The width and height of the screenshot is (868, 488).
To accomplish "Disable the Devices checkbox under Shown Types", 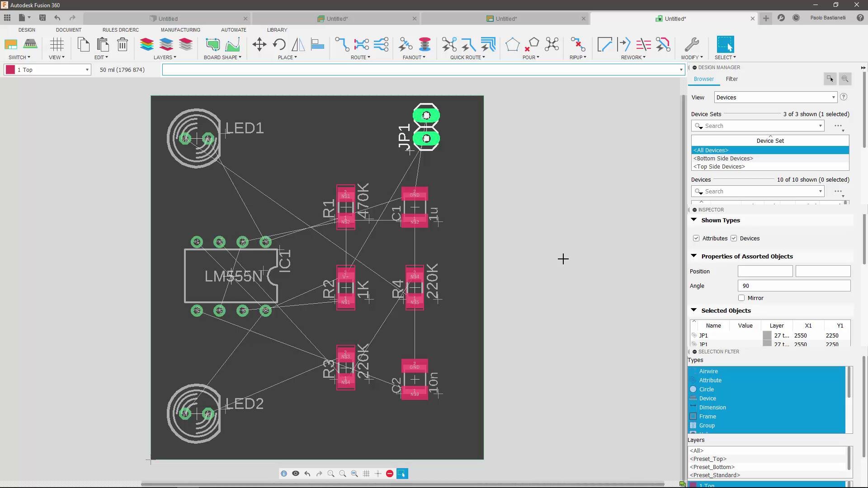I will 733,238.
